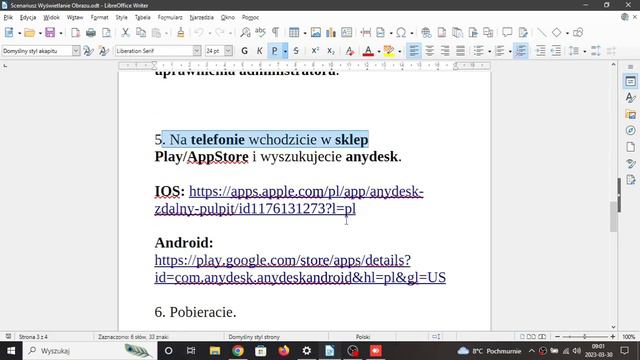Click the vertical scrollbar thumb
Screen dimensions: 640x360
pos(613,216)
